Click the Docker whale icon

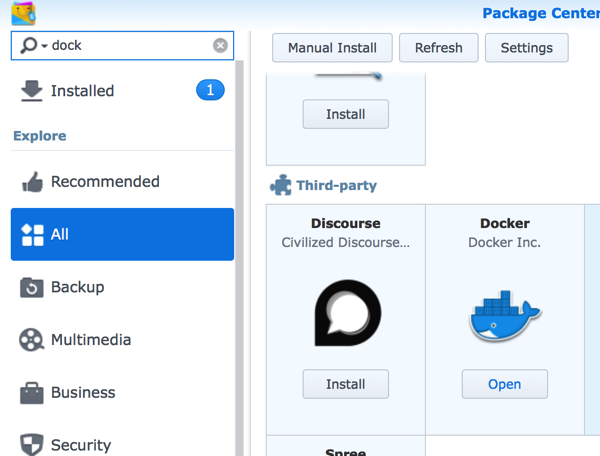(x=504, y=316)
